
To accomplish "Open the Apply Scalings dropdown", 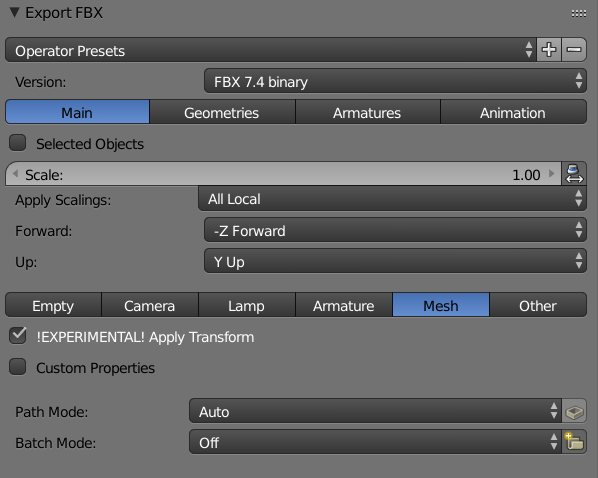I will [392, 198].
